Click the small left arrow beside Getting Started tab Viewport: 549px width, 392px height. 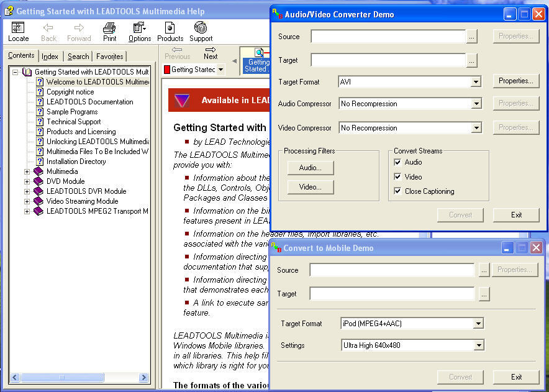tap(234, 61)
